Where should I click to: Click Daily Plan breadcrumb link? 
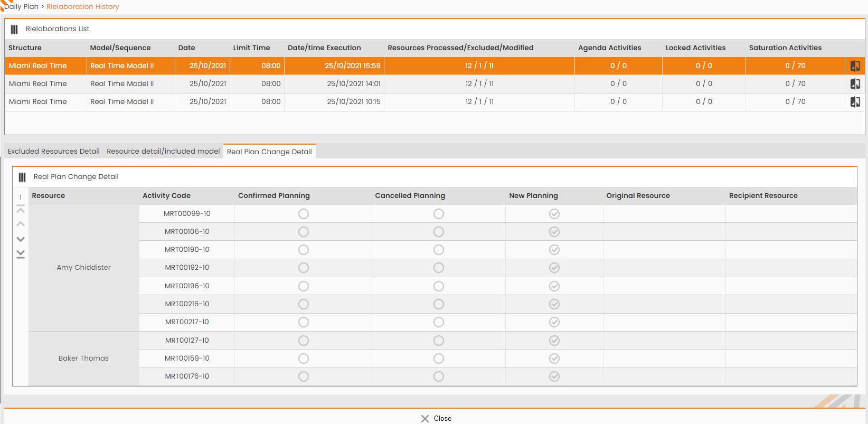point(21,6)
